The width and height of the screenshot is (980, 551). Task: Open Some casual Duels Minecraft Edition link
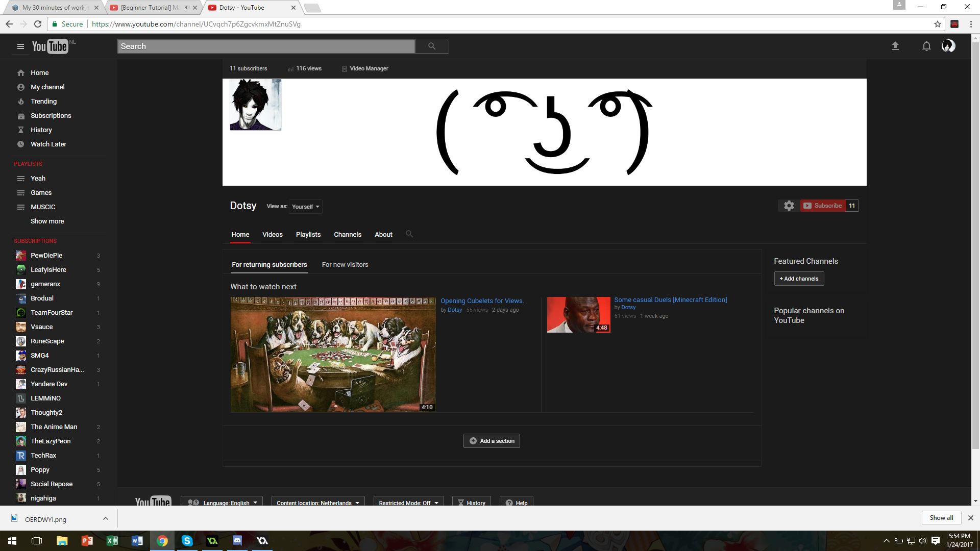671,300
